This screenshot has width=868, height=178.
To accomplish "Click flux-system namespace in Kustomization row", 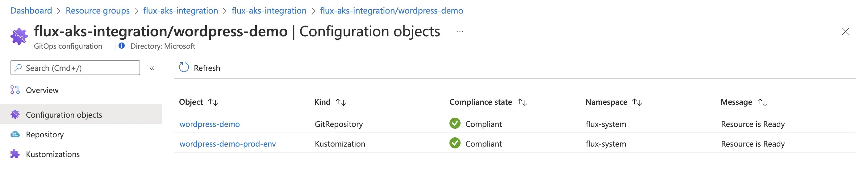I will (606, 144).
